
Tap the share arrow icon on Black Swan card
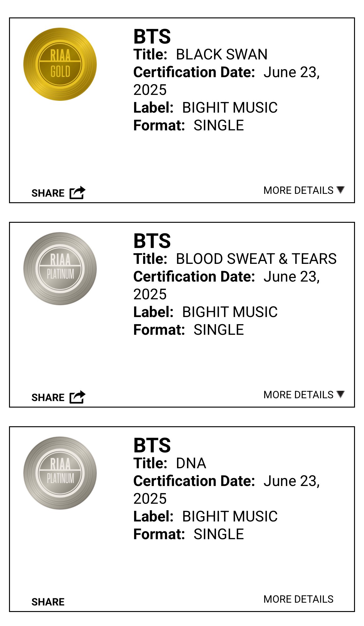point(77,193)
